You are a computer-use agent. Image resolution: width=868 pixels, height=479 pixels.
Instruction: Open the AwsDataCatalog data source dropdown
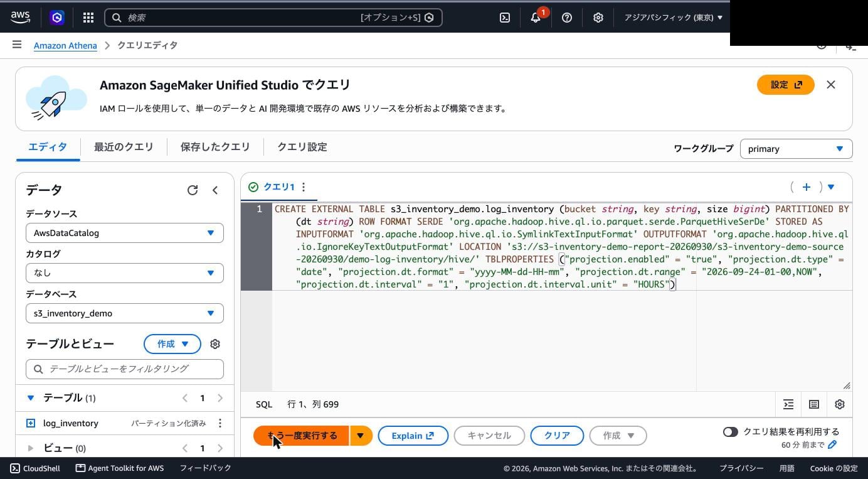[x=125, y=233]
